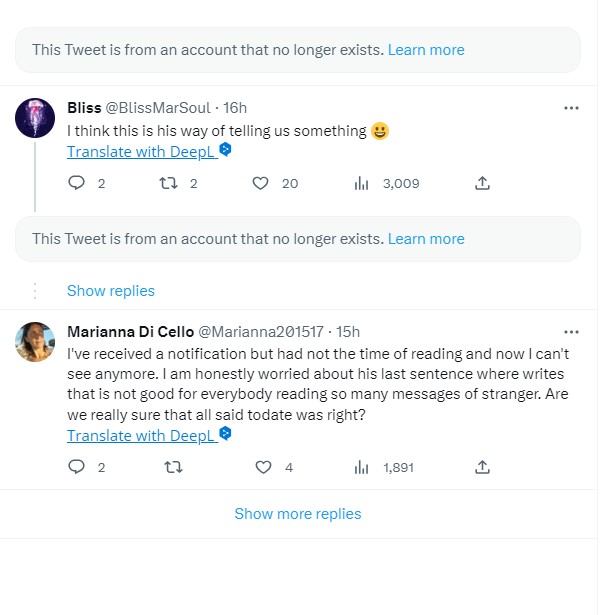Translate Bliss's tweet with DeepL
Screen dimensions: 606x615
pos(141,151)
